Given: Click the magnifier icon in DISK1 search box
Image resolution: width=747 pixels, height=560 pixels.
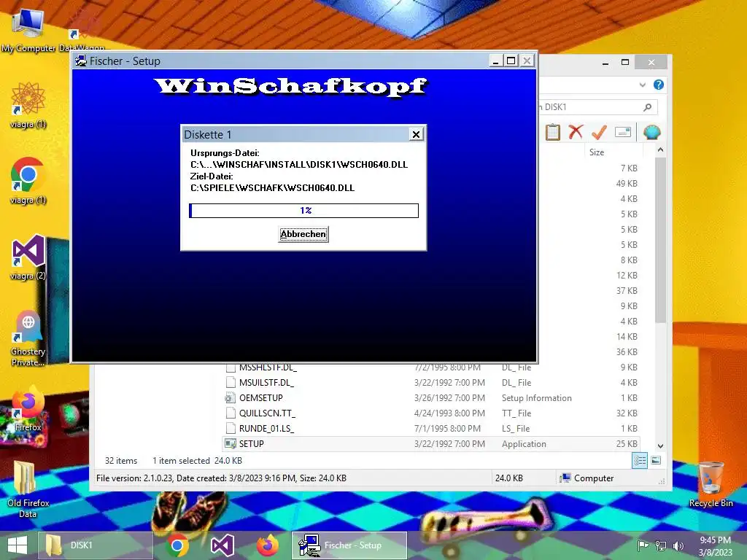Looking at the screenshot, I should [647, 107].
